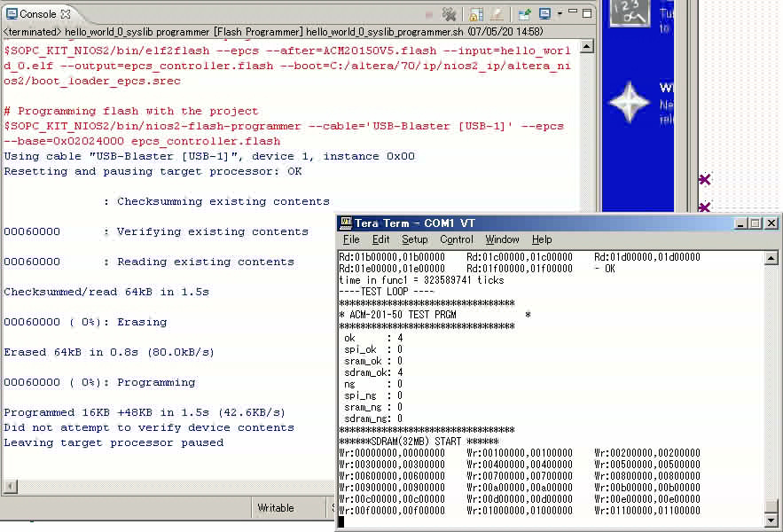Screen dimensions: 783x532
Task: Open the Tera Term Window menu
Action: click(502, 239)
